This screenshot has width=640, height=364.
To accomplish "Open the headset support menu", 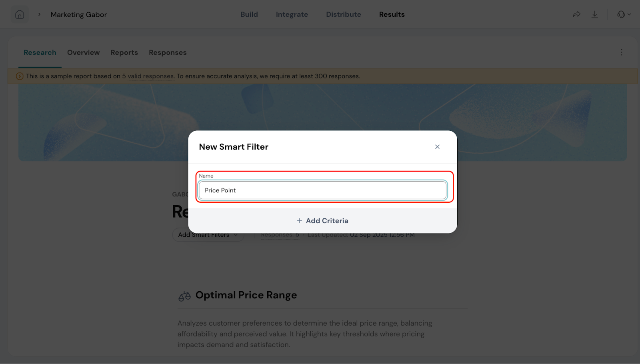I will tap(623, 14).
